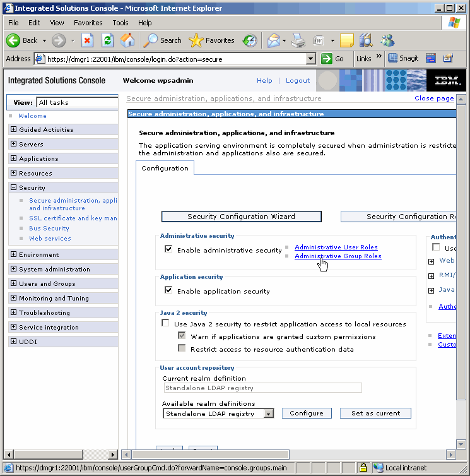This screenshot has width=470, height=476.
Task: Open the History toolbar icon
Action: [x=250, y=40]
